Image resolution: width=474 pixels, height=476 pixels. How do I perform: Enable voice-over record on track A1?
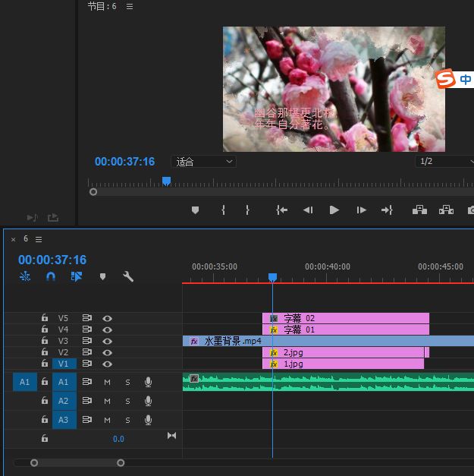coord(149,381)
